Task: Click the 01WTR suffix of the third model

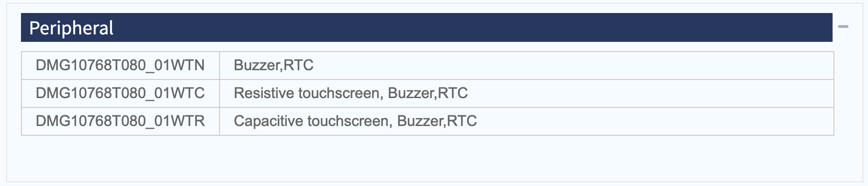Action: click(179, 121)
